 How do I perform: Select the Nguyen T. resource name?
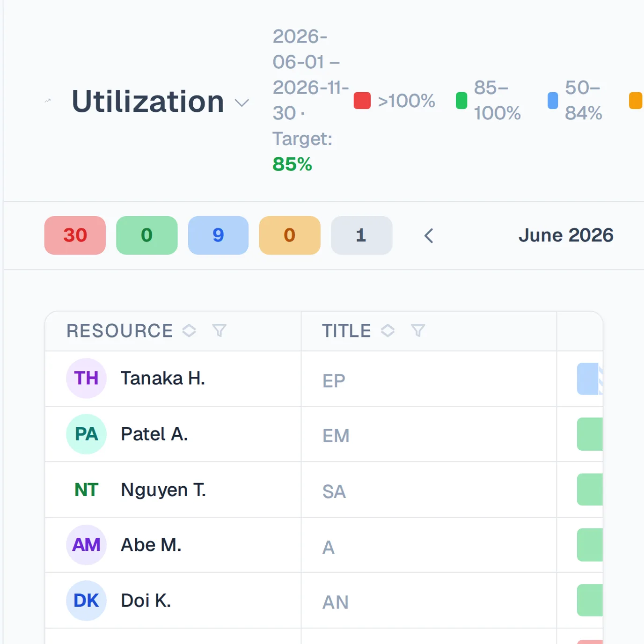(163, 490)
